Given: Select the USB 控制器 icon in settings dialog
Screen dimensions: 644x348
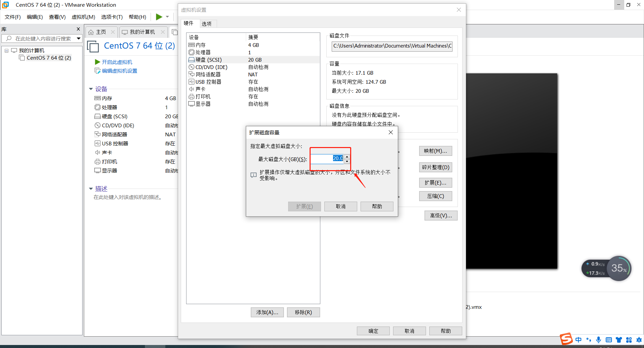Looking at the screenshot, I should pos(192,82).
